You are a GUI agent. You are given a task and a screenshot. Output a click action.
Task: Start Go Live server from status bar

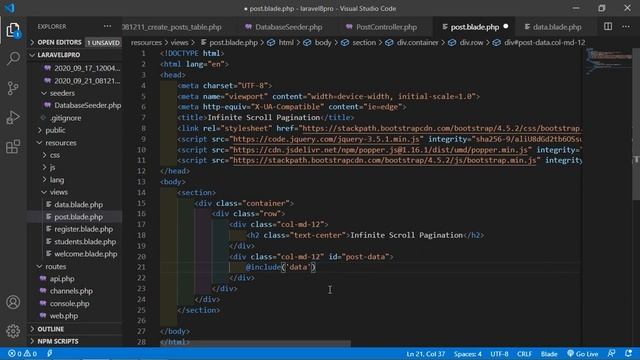click(582, 354)
